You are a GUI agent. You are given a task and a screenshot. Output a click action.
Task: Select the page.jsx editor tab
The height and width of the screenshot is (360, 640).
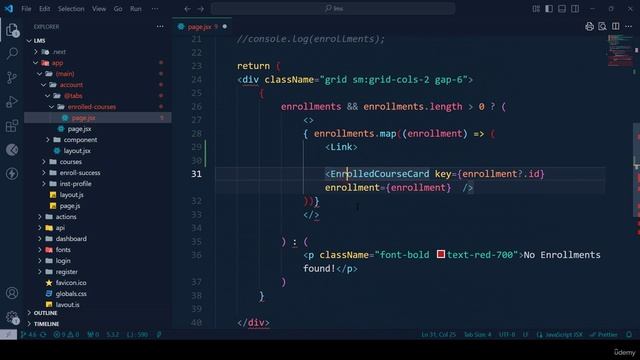point(202,27)
